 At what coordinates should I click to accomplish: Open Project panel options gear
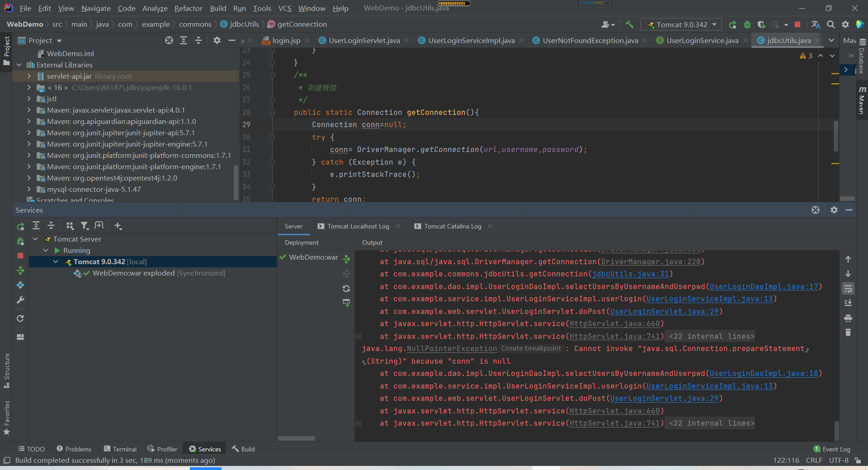pos(217,40)
